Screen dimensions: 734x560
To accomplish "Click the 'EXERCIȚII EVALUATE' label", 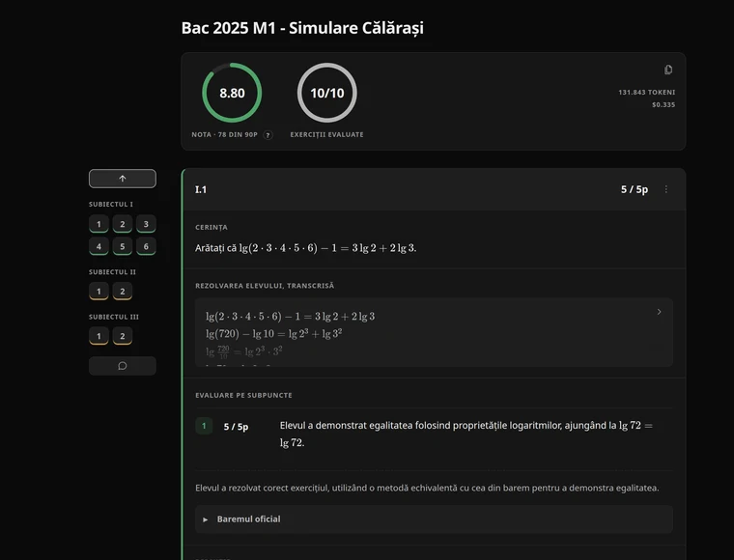I will point(326,135).
